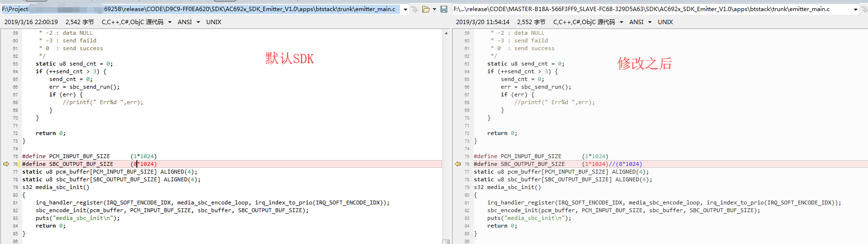This screenshot has height=244, width=868.
Task: Click left pane scrollbar up arrow
Action: coord(446,33)
